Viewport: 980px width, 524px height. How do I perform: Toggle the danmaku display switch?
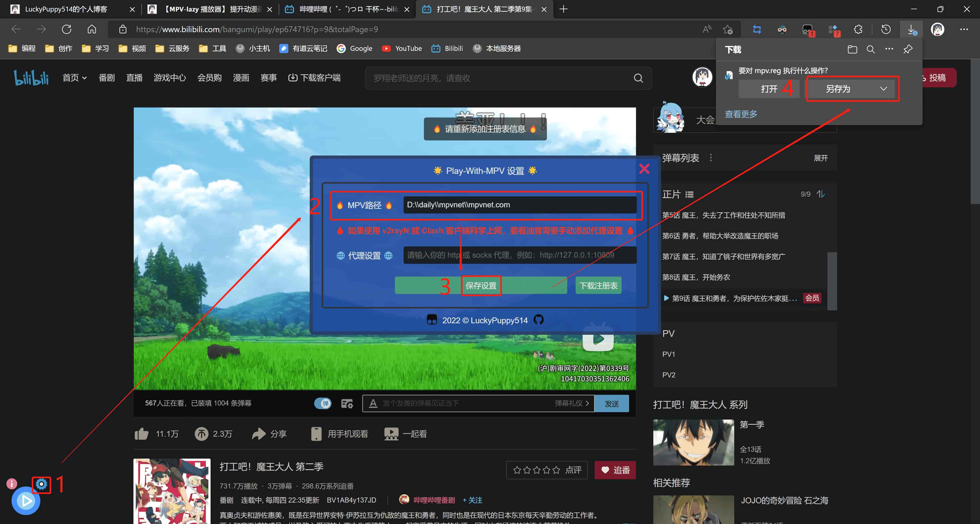click(x=323, y=403)
